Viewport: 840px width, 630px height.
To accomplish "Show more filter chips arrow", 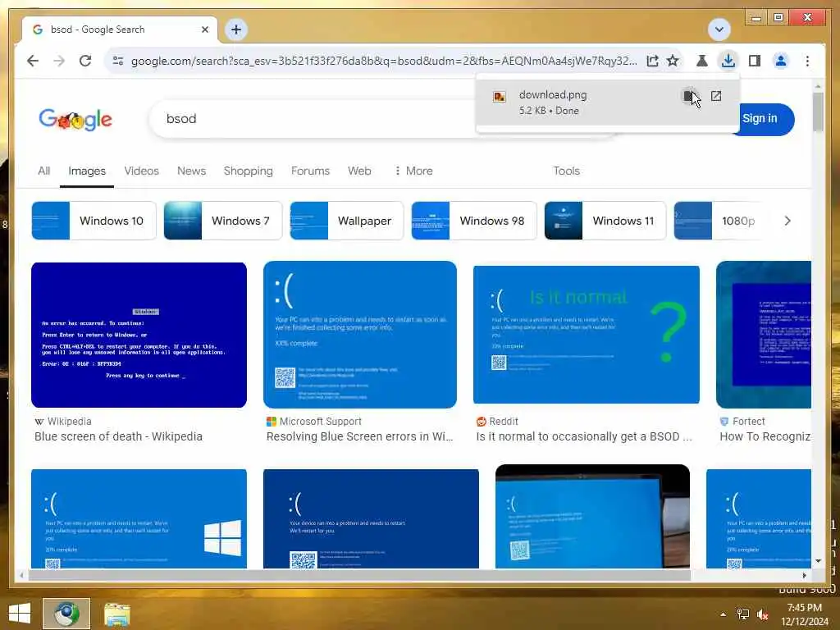I will (787, 221).
